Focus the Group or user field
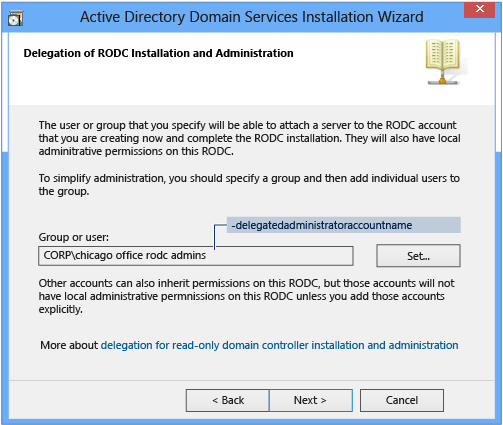This screenshot has height=425, width=503. pos(196,256)
